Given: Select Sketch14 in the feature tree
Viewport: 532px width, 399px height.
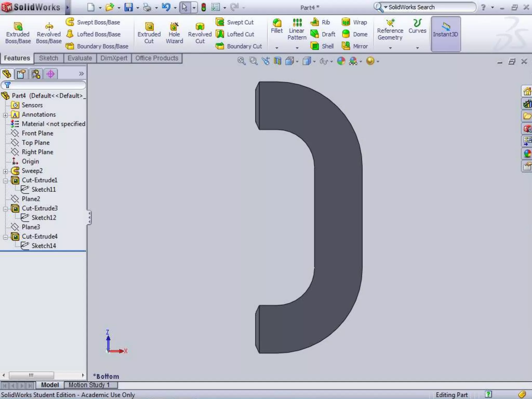Looking at the screenshot, I should point(43,246).
